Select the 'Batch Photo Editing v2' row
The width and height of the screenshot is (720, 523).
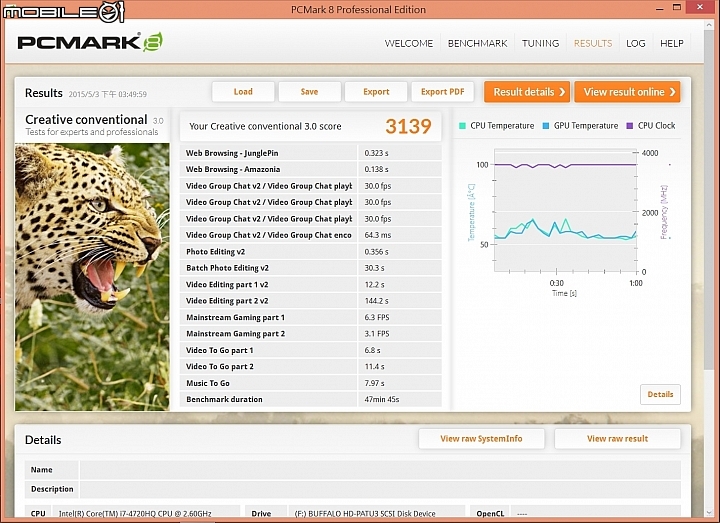[x=310, y=268]
